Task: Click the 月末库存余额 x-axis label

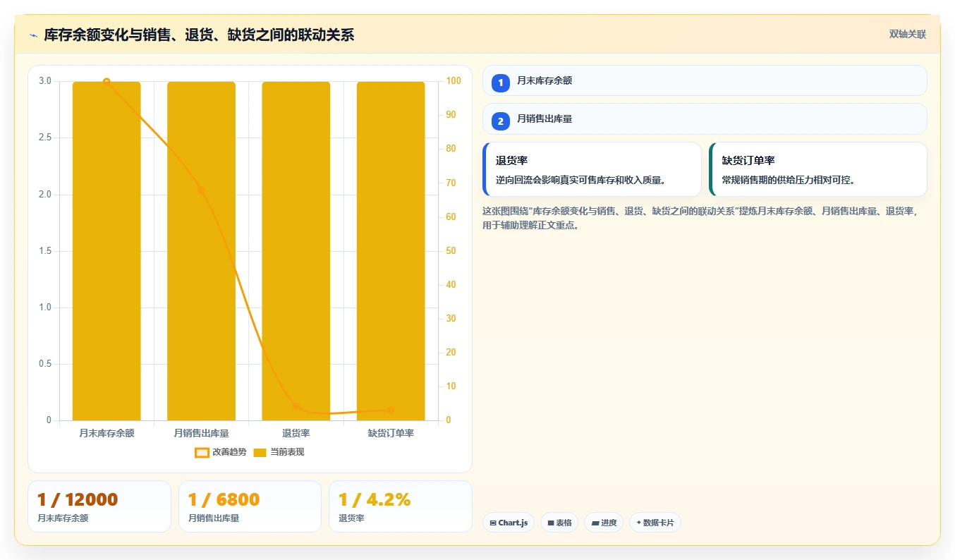Action: point(107,433)
